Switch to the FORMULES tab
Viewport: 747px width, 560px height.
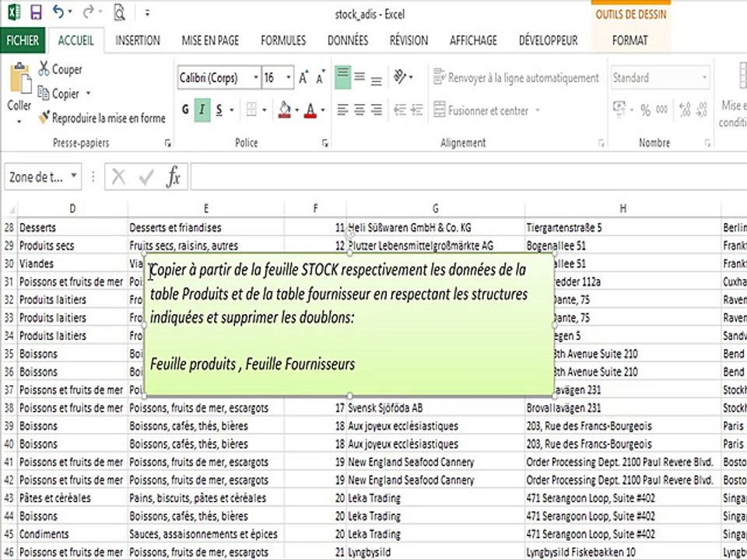[283, 40]
